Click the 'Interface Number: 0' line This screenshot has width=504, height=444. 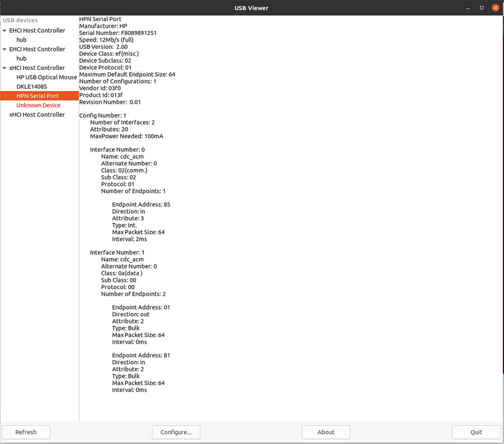(117, 149)
